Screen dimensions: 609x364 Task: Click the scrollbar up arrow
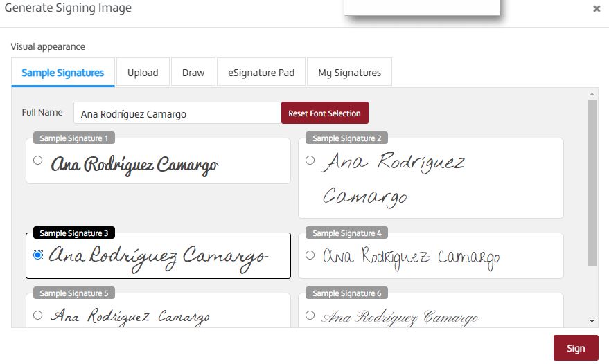coord(592,94)
